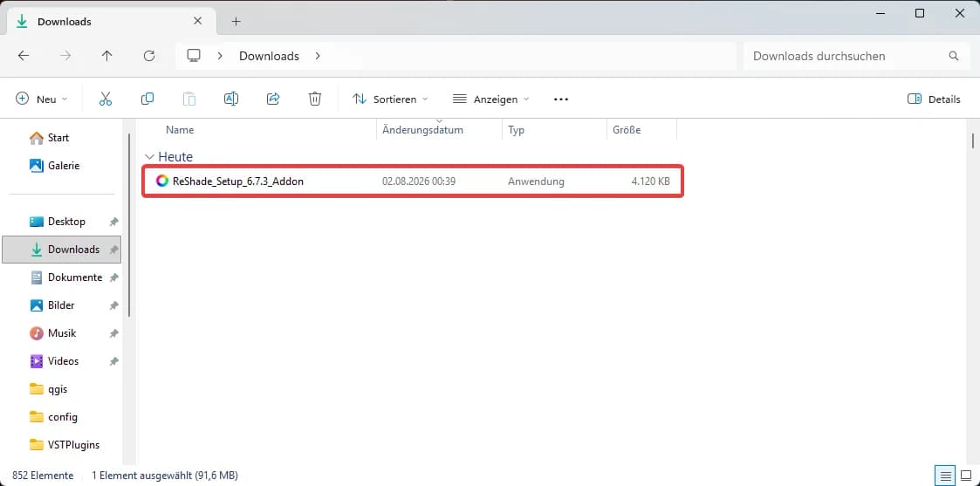The height and width of the screenshot is (486, 980).
Task: Refresh the Downloads folder view
Action: pyautogui.click(x=148, y=56)
